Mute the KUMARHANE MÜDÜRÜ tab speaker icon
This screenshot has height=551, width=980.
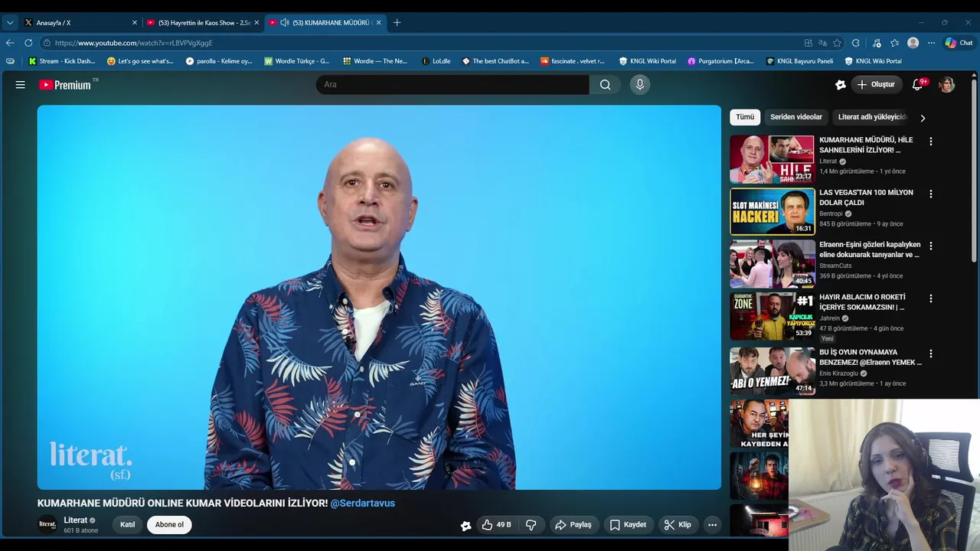point(285,22)
